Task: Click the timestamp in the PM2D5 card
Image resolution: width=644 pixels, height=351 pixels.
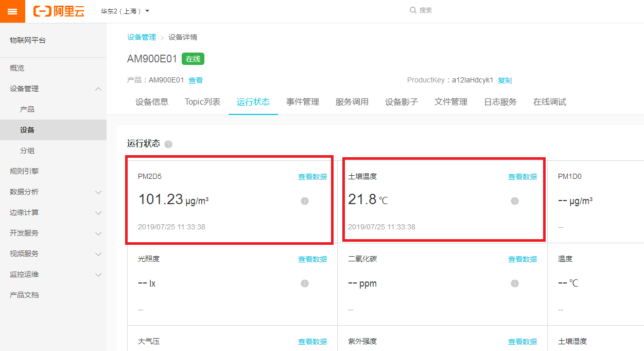Action: [x=171, y=227]
